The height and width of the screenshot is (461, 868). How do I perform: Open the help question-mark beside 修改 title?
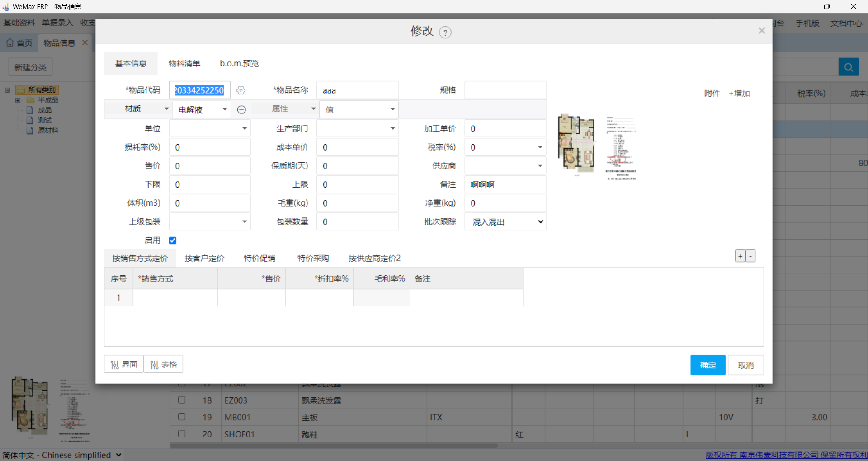(446, 32)
